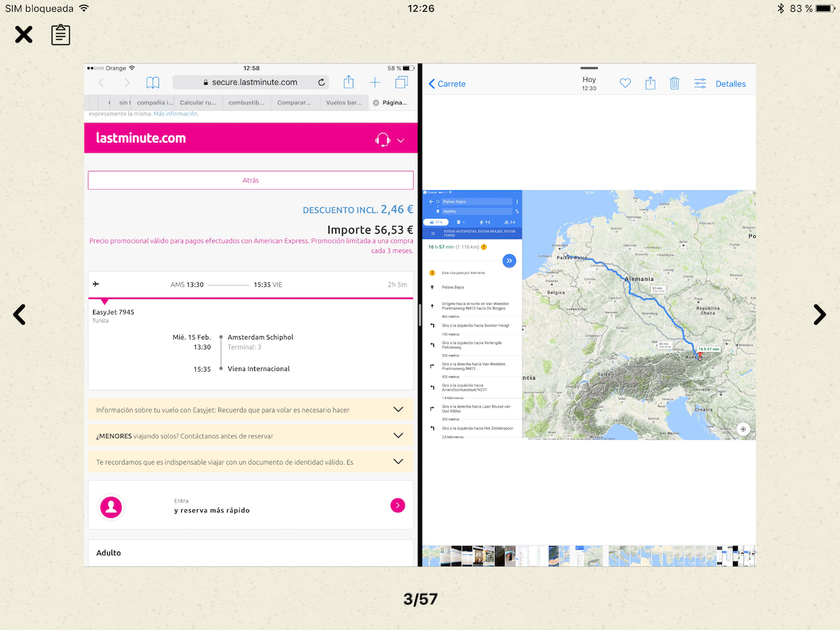
Task: Favorite the photo with the heart icon
Action: 625,83
